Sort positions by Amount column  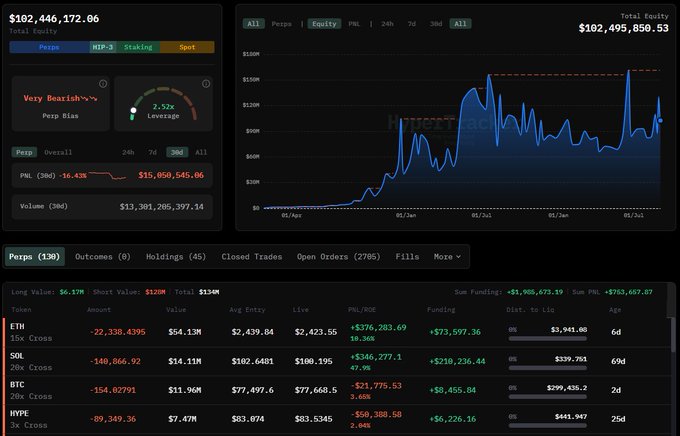(98, 309)
